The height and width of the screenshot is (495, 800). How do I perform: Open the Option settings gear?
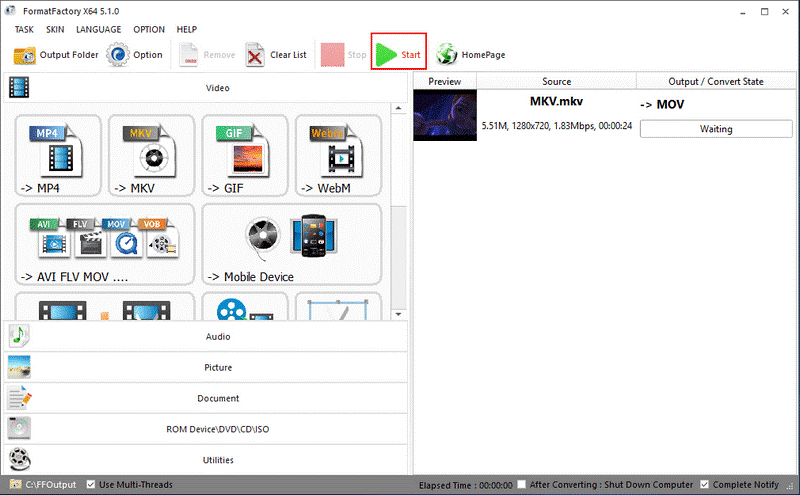click(134, 55)
